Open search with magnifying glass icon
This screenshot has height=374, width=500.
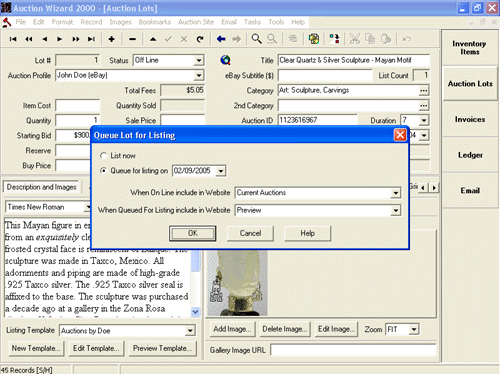(x=256, y=39)
